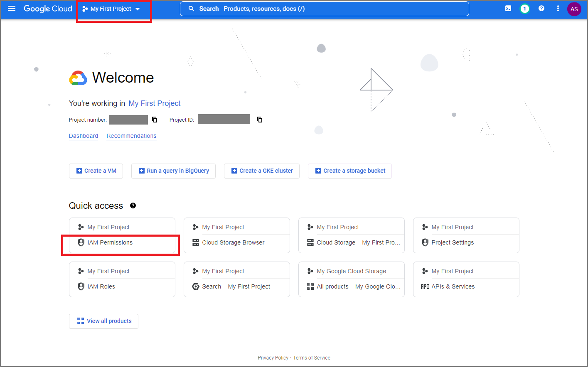Open the hamburger navigation menu
Viewport: 588px width, 367px height.
12,8
